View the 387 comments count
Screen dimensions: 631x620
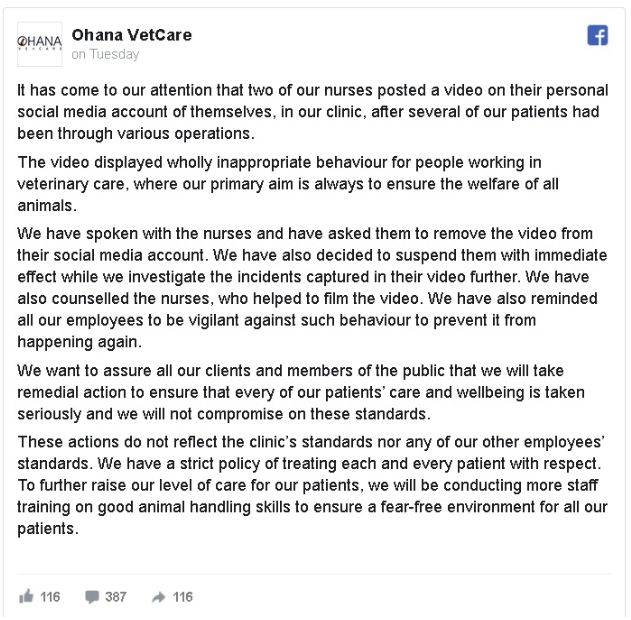pyautogui.click(x=116, y=597)
